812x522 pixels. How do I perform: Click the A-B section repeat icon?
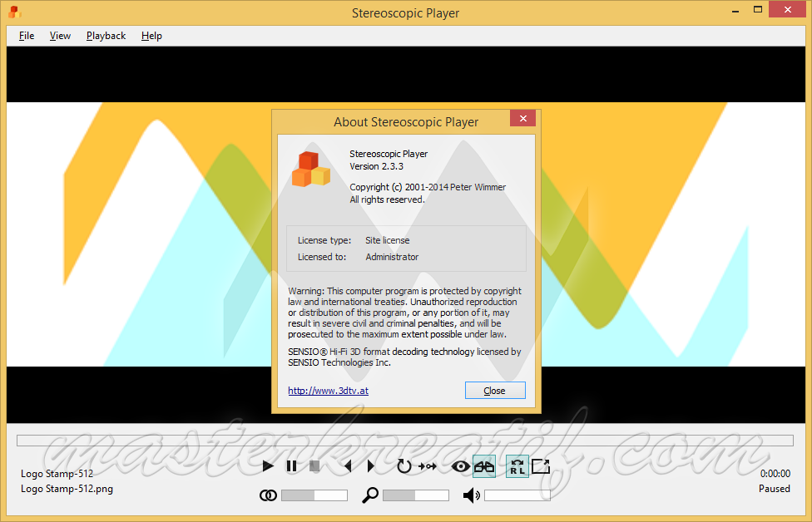428,466
